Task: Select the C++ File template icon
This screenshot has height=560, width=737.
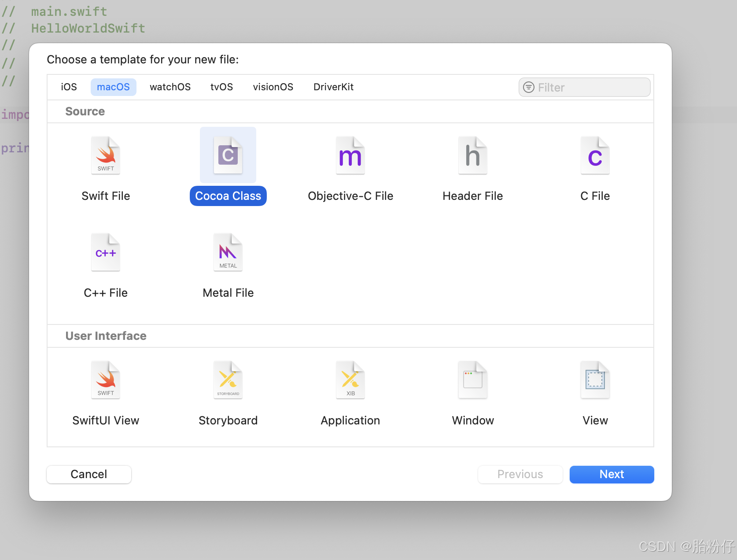Action: click(x=106, y=252)
